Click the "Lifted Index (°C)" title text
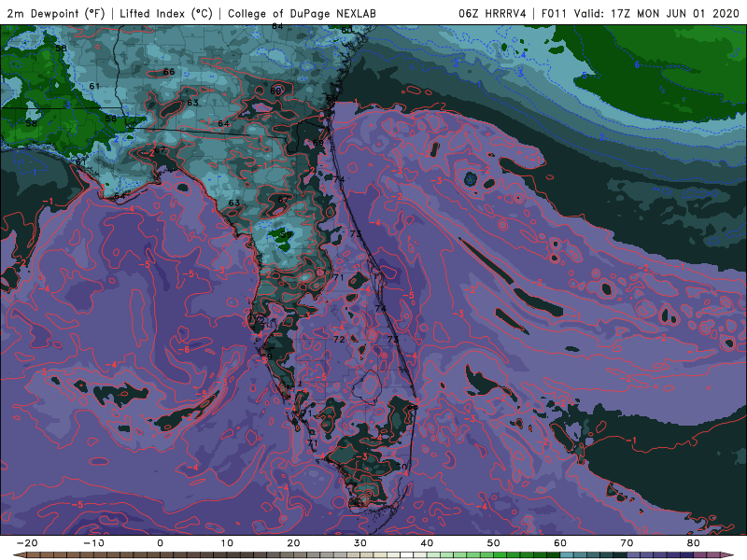 pos(166,14)
